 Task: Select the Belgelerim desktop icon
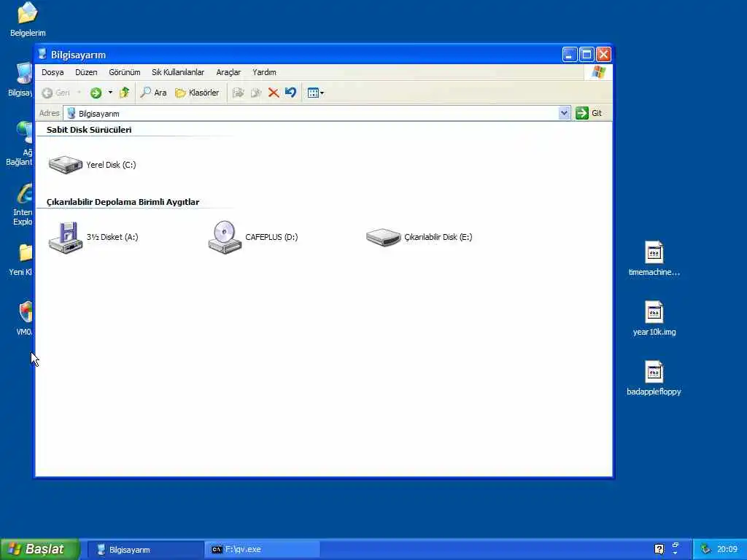28,13
